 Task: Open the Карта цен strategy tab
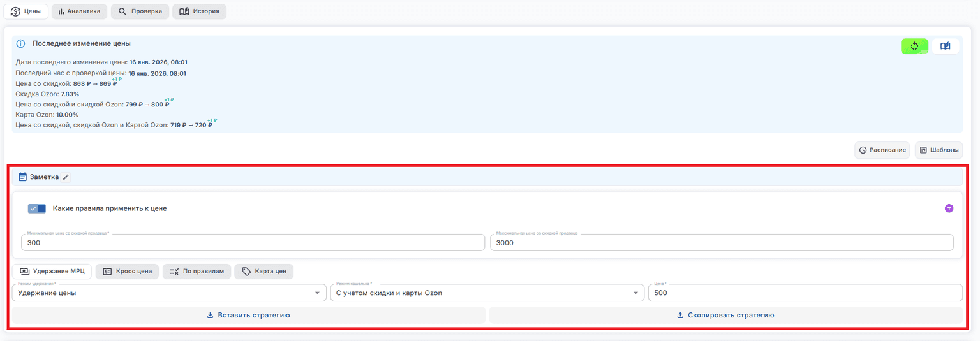pyautogui.click(x=264, y=272)
